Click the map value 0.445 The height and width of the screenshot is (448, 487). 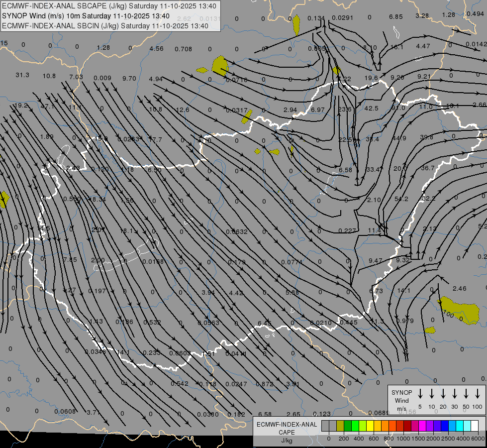click(x=349, y=323)
